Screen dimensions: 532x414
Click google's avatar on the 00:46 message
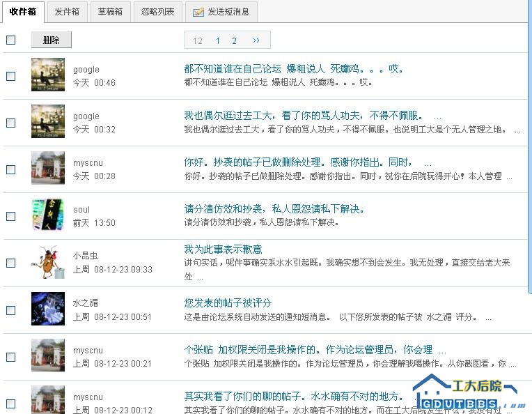48,75
